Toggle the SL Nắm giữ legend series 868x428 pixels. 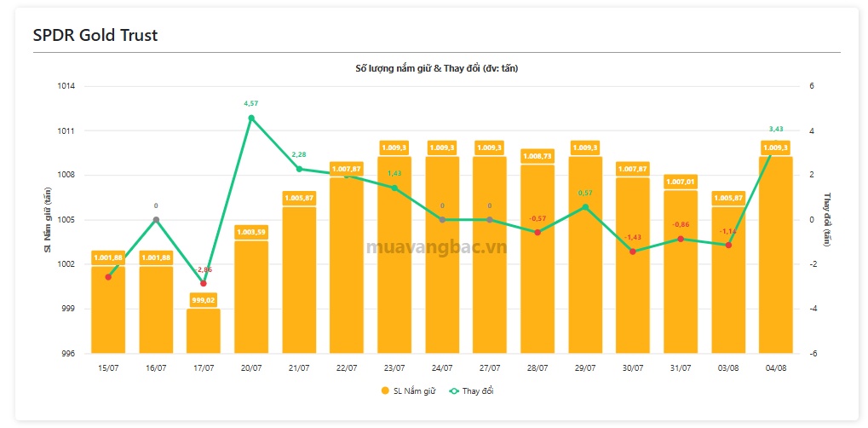point(409,390)
